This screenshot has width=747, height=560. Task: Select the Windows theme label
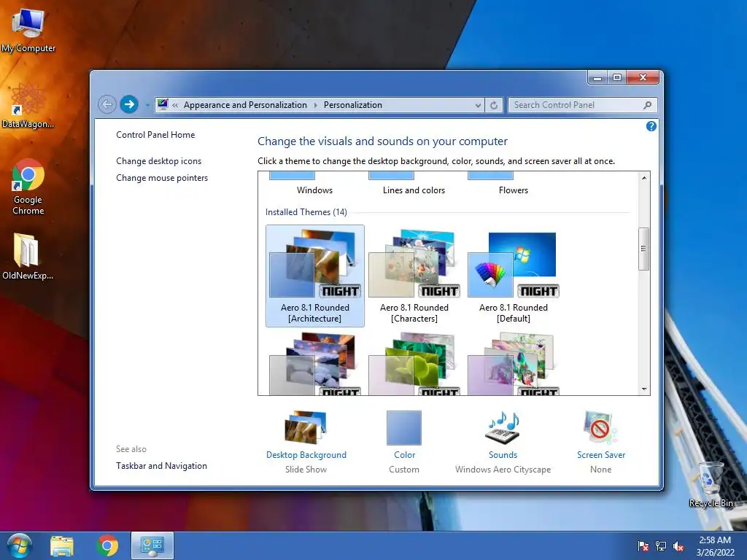tap(315, 190)
